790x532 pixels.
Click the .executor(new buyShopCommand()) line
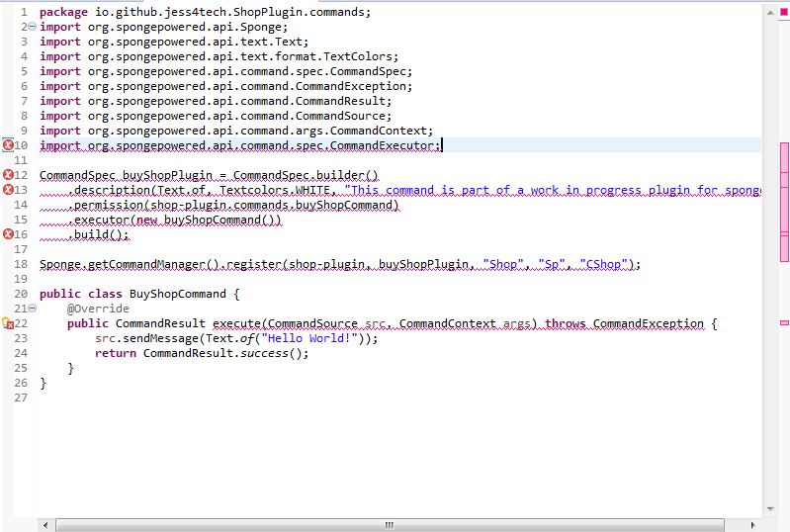coord(174,220)
